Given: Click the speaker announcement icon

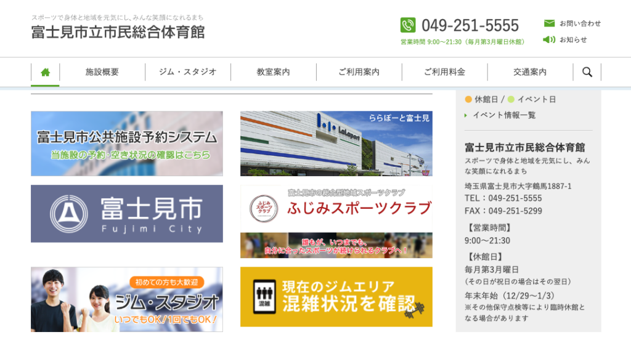Looking at the screenshot, I should coord(549,39).
